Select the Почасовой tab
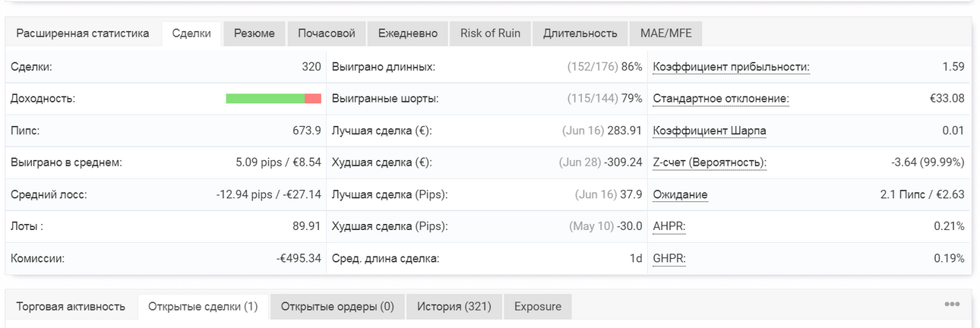This screenshot has height=328, width=980. point(327,33)
